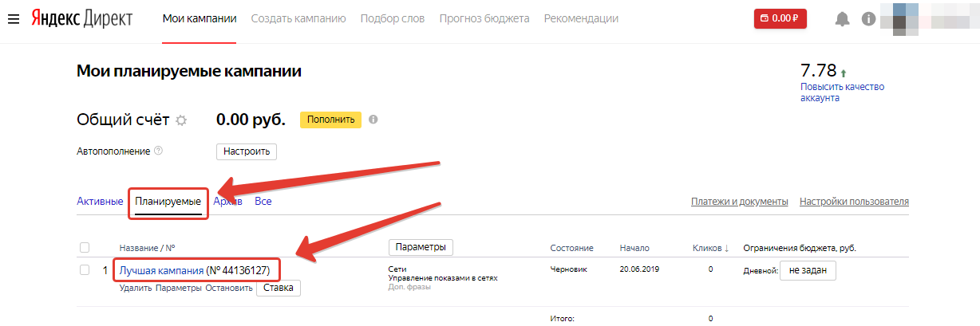The height and width of the screenshot is (326, 980).
Task: Switch to Все campaigns tab
Action: pos(263,201)
